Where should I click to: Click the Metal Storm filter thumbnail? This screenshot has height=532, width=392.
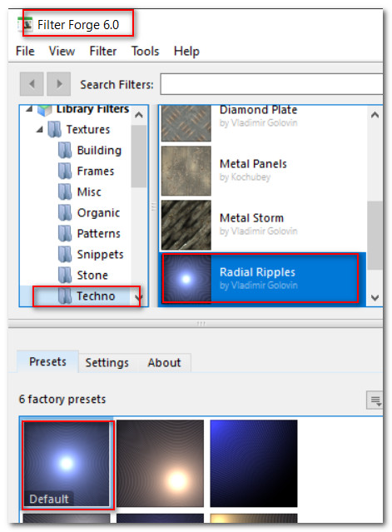[186, 225]
